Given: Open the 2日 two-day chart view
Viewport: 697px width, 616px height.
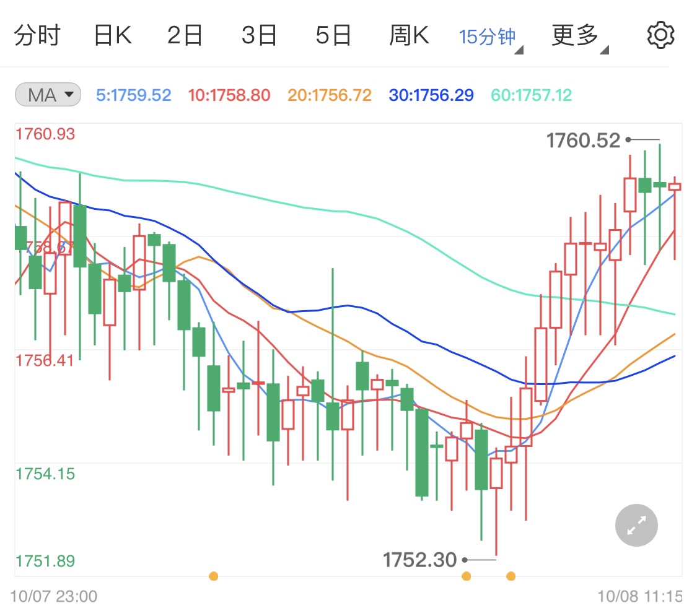Looking at the screenshot, I should pyautogui.click(x=186, y=34).
